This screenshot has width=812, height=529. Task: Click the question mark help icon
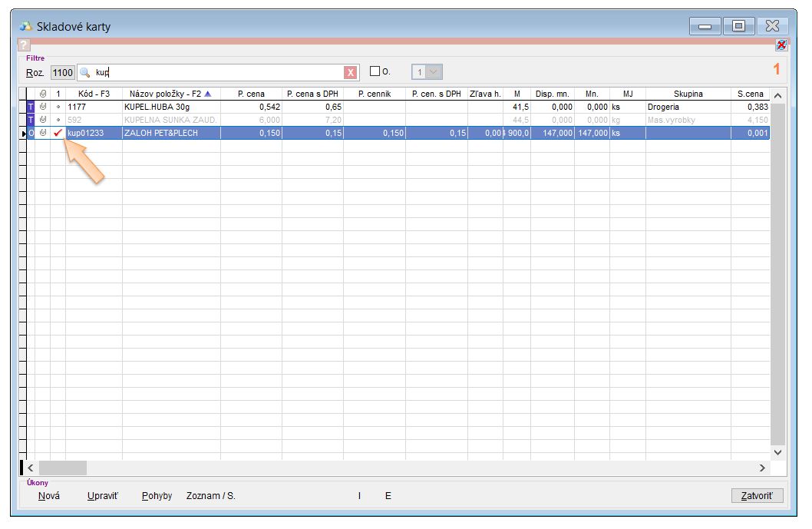coord(24,46)
